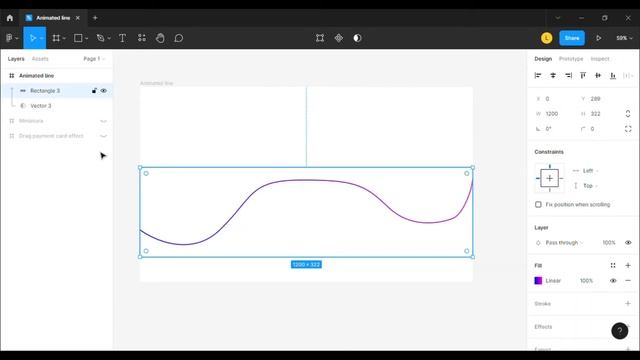Unlock the Rectangle 3 layer
This screenshot has height=360, width=640.
coord(94,91)
